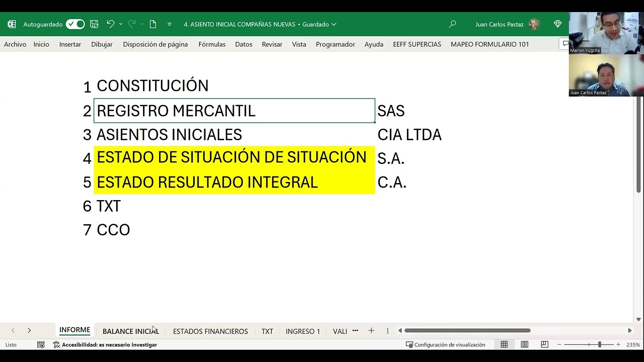The height and width of the screenshot is (362, 644).
Task: Open the partially shown VALI sheet tab
Action: pos(340,331)
